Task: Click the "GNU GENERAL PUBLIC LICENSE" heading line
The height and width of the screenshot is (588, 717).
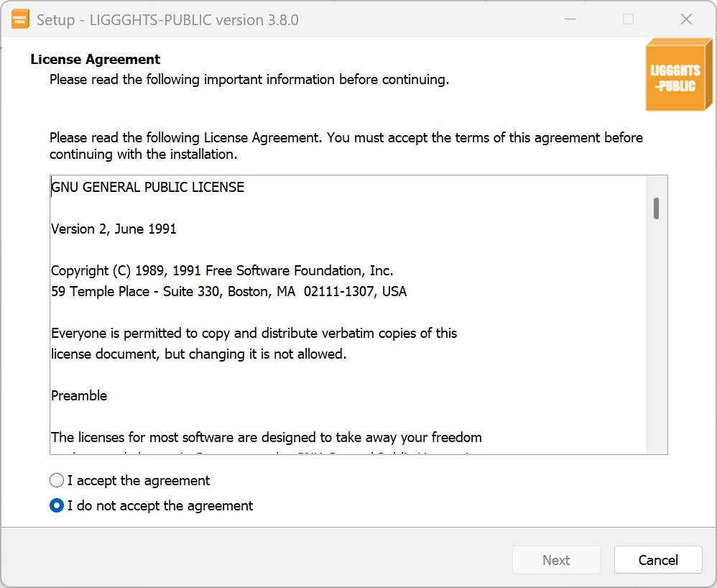Action: (148, 188)
